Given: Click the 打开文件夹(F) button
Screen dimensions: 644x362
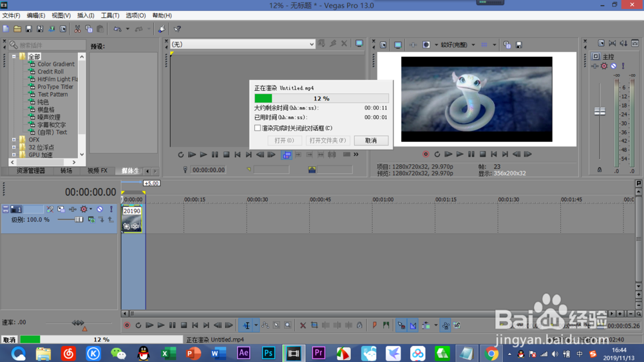Looking at the screenshot, I should [327, 140].
